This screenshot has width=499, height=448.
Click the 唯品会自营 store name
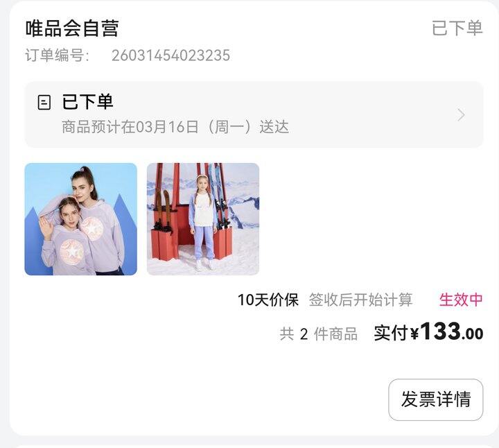[72, 28]
